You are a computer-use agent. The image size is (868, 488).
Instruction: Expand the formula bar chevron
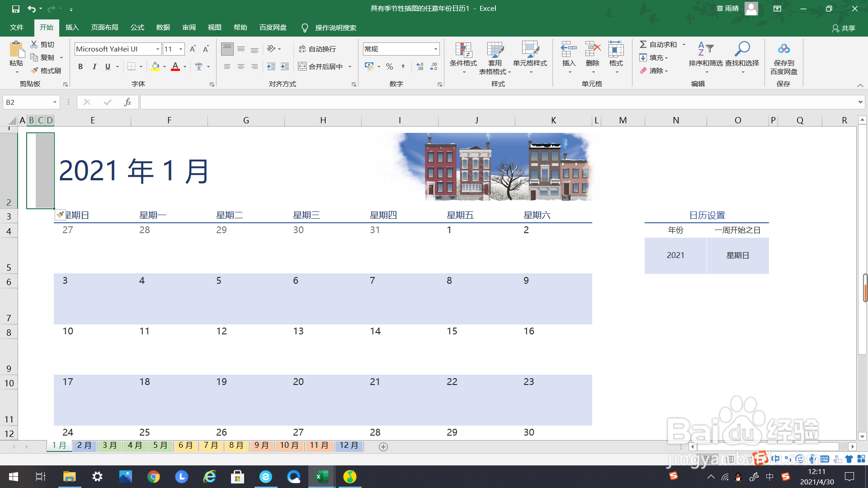tap(860, 102)
